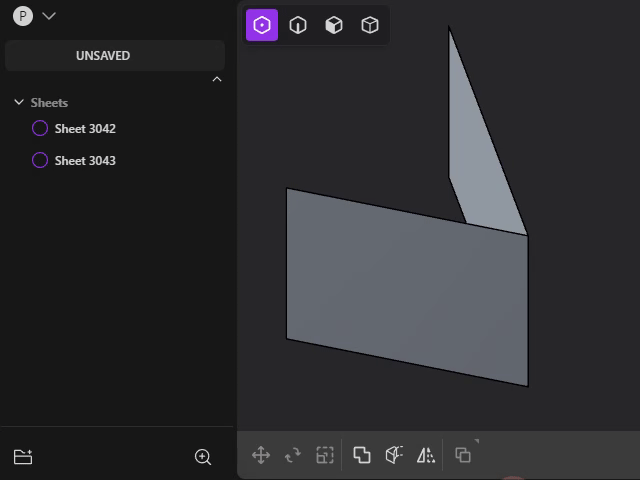
Task: Expand the toolbar corner triangle options
Action: tap(477, 441)
